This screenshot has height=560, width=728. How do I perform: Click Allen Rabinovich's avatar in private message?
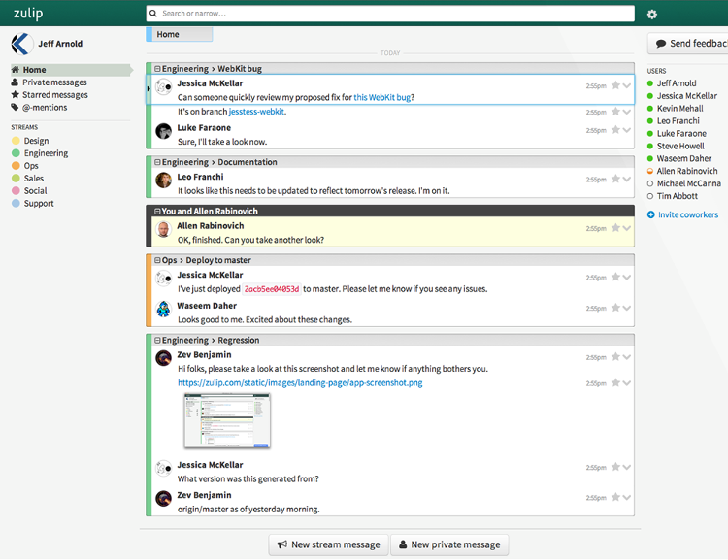(164, 230)
